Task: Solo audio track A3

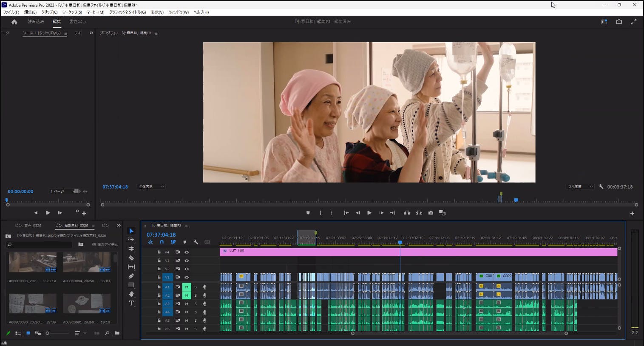Action: click(x=196, y=304)
